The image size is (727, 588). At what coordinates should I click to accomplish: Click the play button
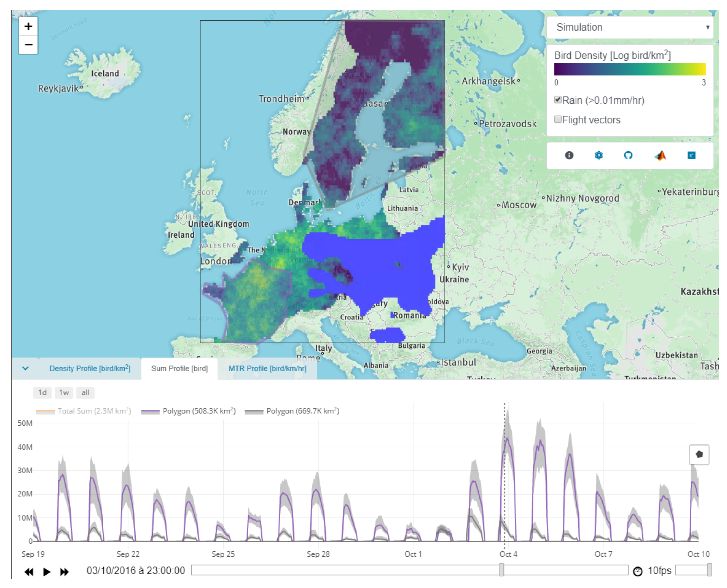[x=47, y=572]
